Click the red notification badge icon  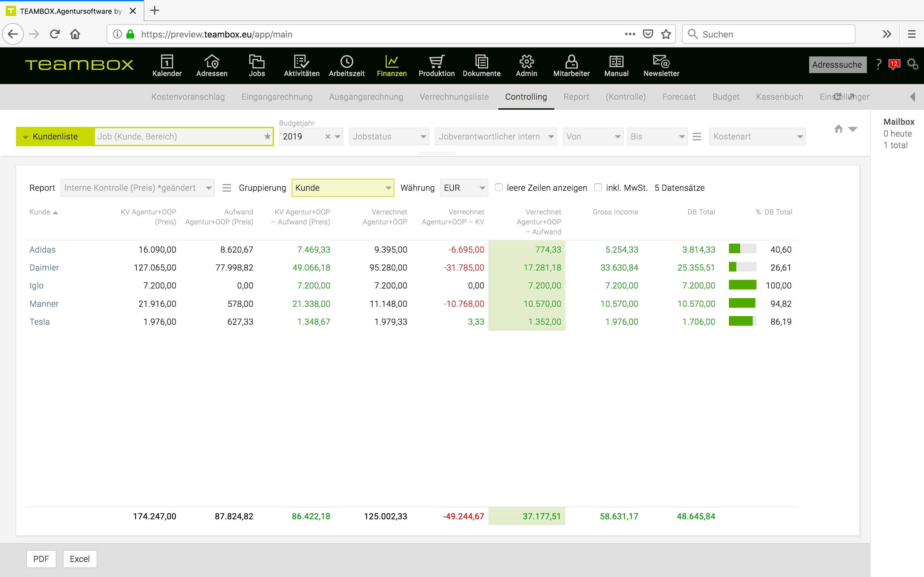(x=894, y=64)
